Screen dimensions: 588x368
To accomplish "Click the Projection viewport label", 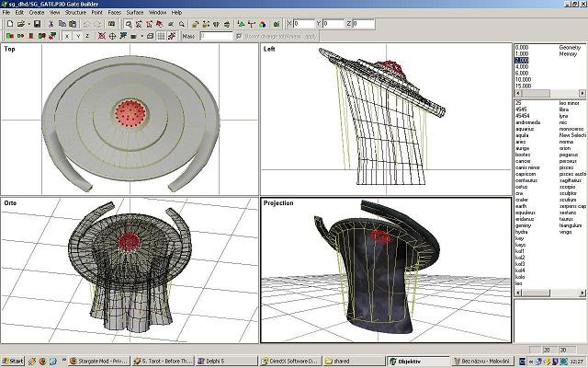I will (278, 202).
